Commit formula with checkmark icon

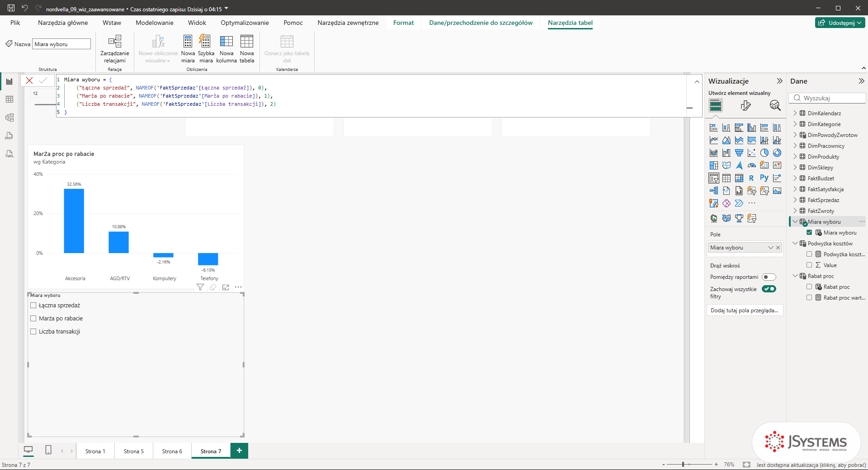tap(43, 80)
